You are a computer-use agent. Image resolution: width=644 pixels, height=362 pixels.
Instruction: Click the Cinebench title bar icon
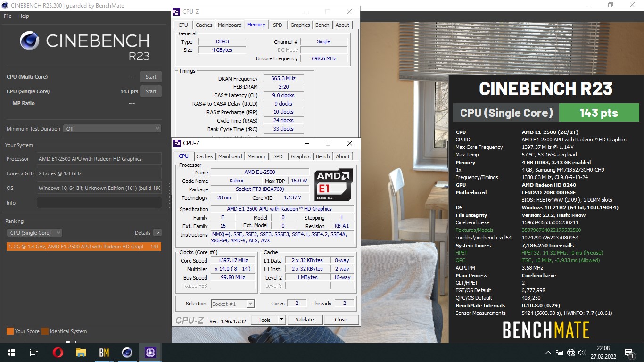click(4, 5)
